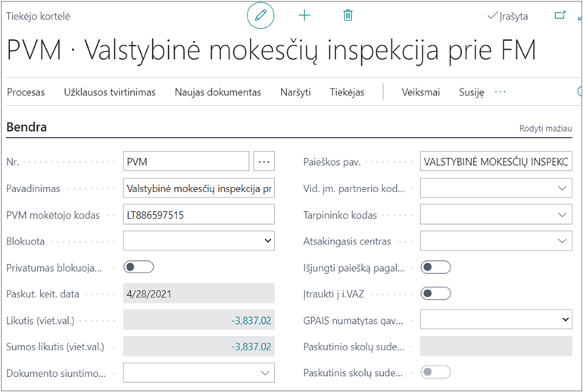Expand the Tarpininko kodas dropdown
The width and height of the screenshot is (583, 392).
[496, 214]
